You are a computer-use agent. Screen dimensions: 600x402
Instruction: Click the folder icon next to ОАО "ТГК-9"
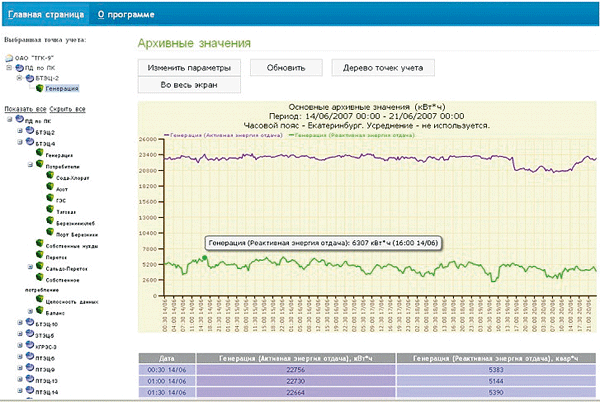click(x=9, y=58)
